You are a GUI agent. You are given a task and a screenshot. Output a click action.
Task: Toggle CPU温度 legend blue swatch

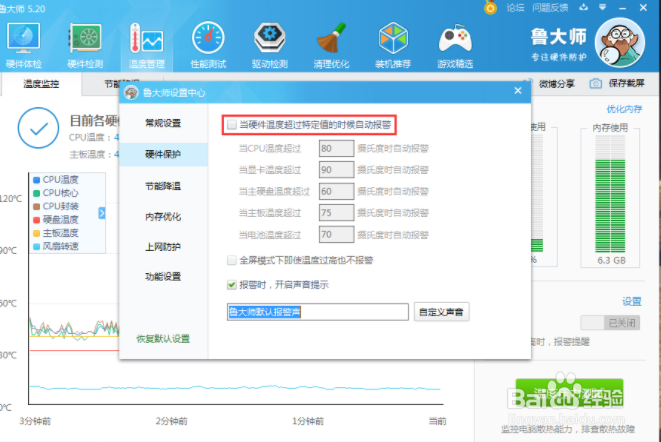pos(36,180)
